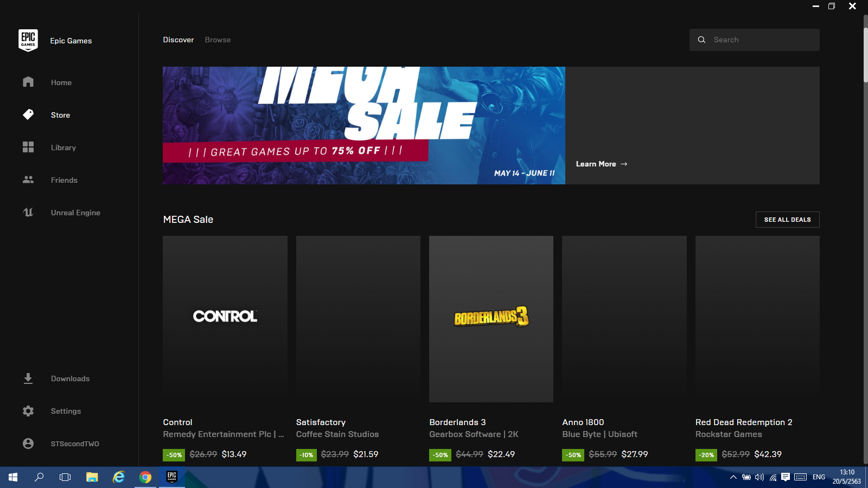Open the taskbar clock and date
This screenshot has width=868, height=488.
pos(847,477)
